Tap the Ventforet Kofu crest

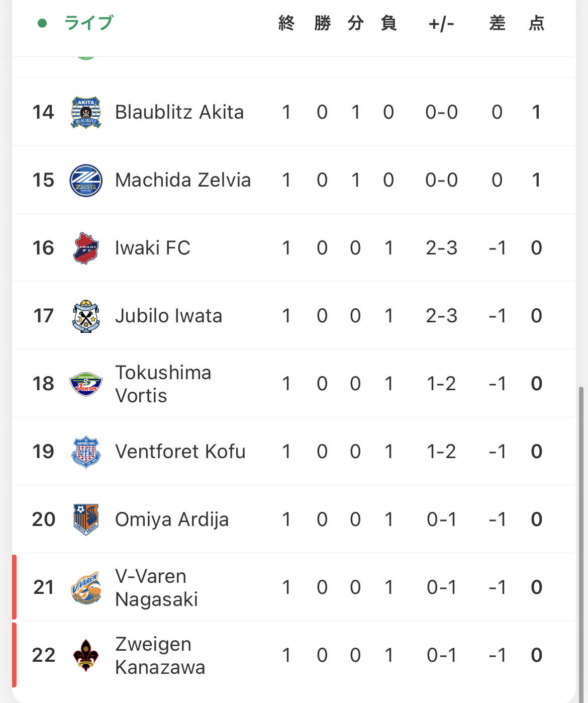[x=86, y=452]
